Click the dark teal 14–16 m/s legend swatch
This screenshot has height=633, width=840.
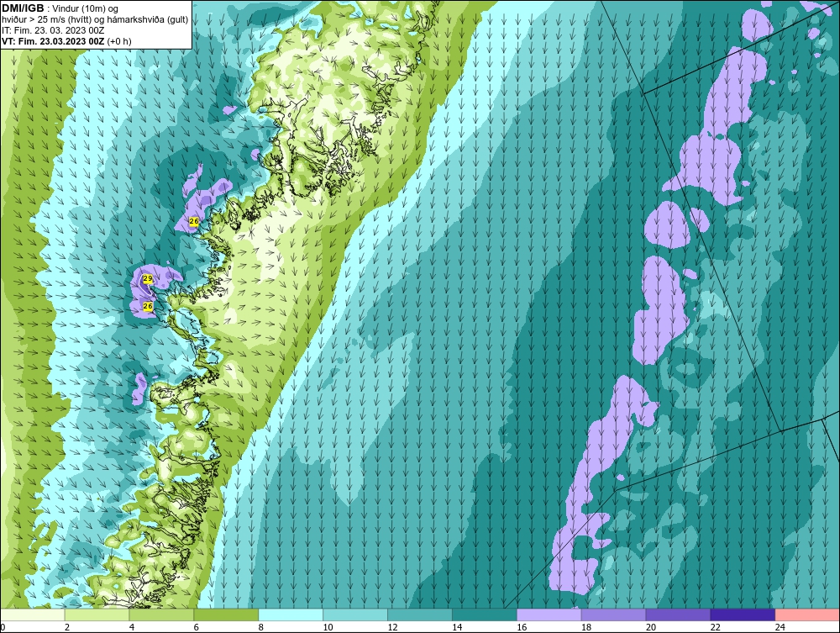coord(485,615)
